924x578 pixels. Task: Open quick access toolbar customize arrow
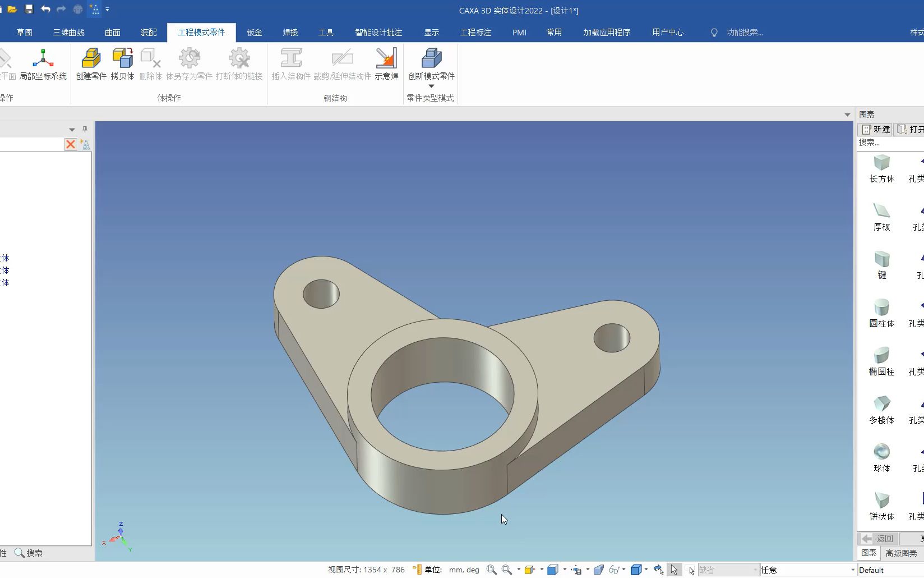pos(107,9)
